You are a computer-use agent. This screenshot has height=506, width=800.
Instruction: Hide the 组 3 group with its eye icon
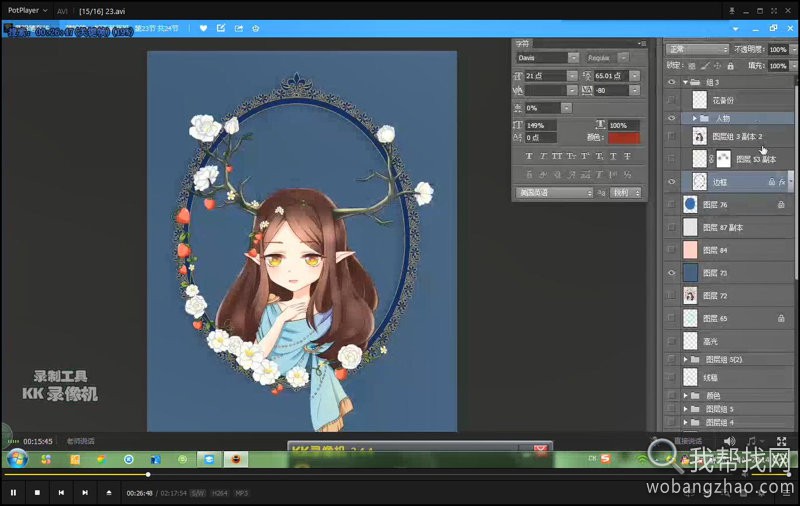671,82
